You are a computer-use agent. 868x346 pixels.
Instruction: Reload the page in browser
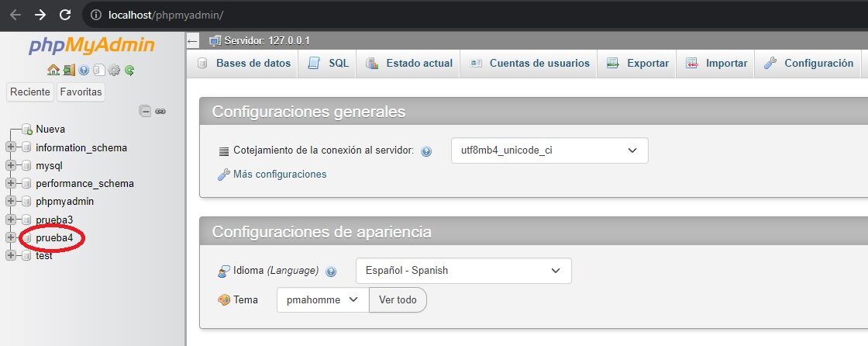(x=65, y=15)
